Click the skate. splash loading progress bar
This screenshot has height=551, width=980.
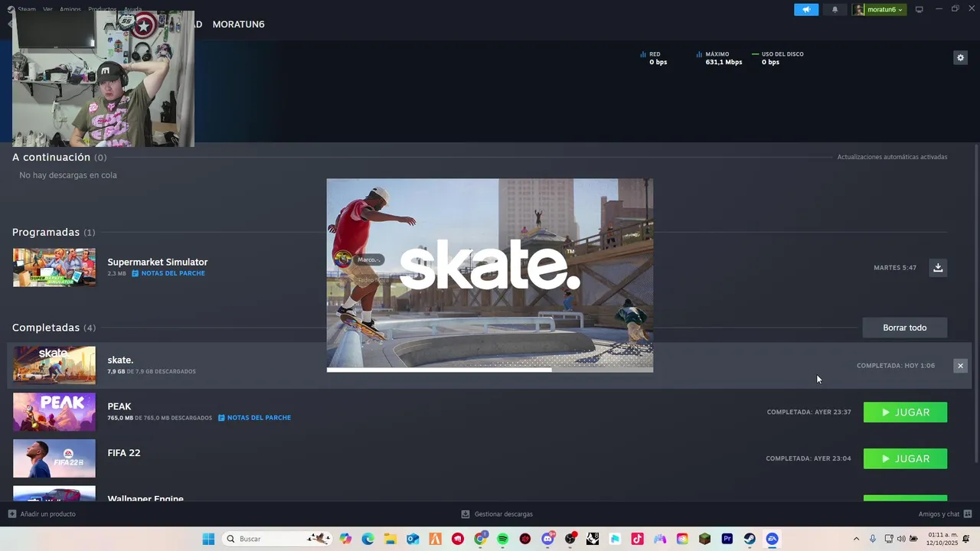point(490,370)
